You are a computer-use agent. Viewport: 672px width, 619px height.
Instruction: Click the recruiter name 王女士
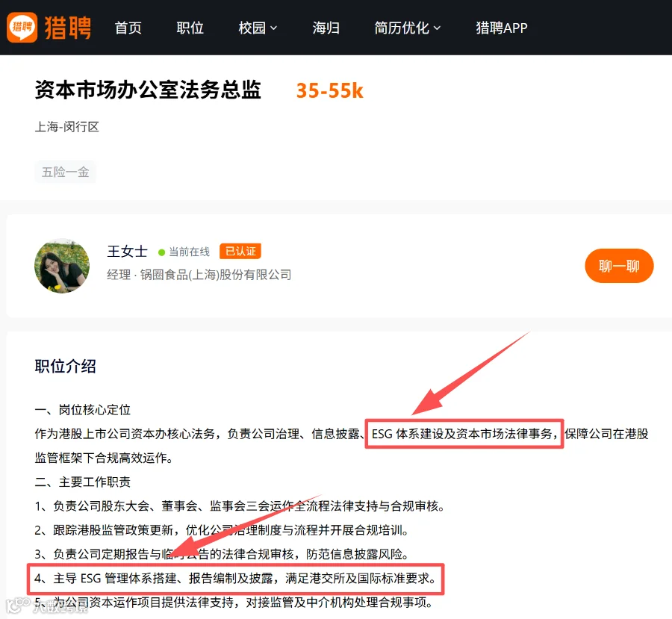pyautogui.click(x=127, y=251)
